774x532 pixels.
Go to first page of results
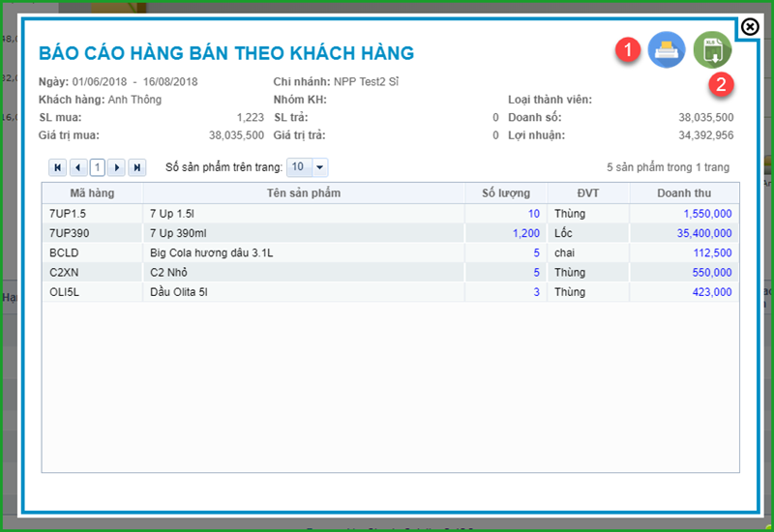[x=58, y=167]
